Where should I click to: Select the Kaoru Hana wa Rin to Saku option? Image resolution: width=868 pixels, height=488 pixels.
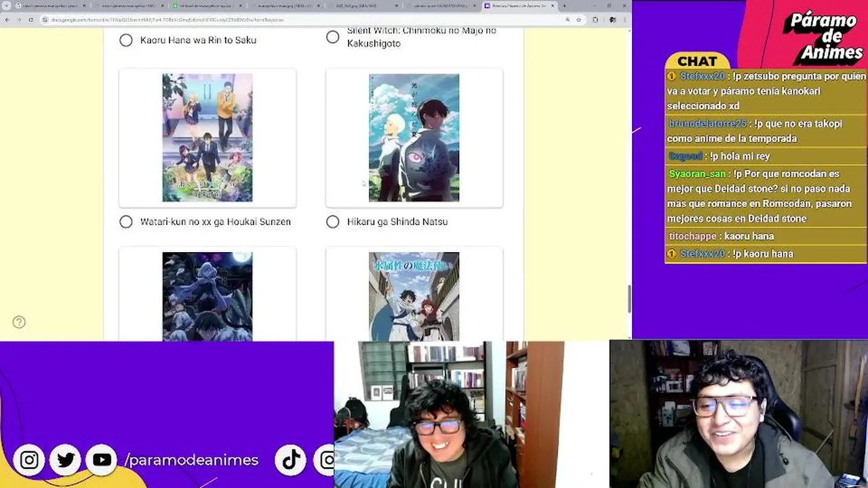(x=126, y=40)
